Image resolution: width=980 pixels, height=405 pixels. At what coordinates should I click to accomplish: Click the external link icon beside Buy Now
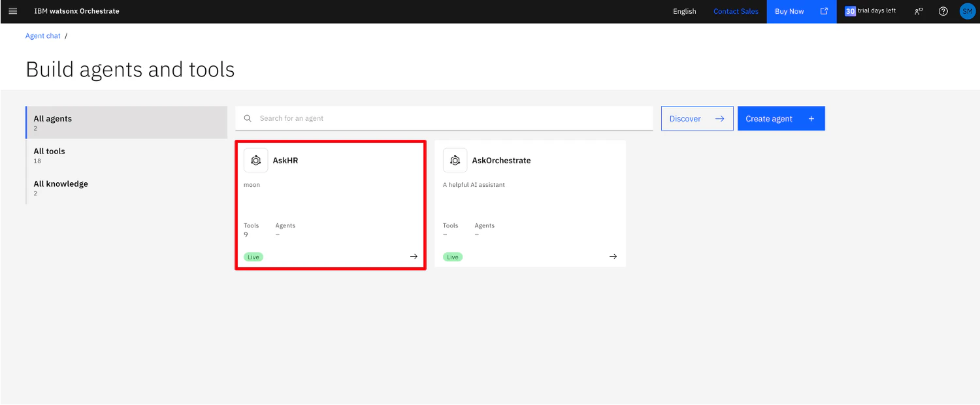click(824, 11)
